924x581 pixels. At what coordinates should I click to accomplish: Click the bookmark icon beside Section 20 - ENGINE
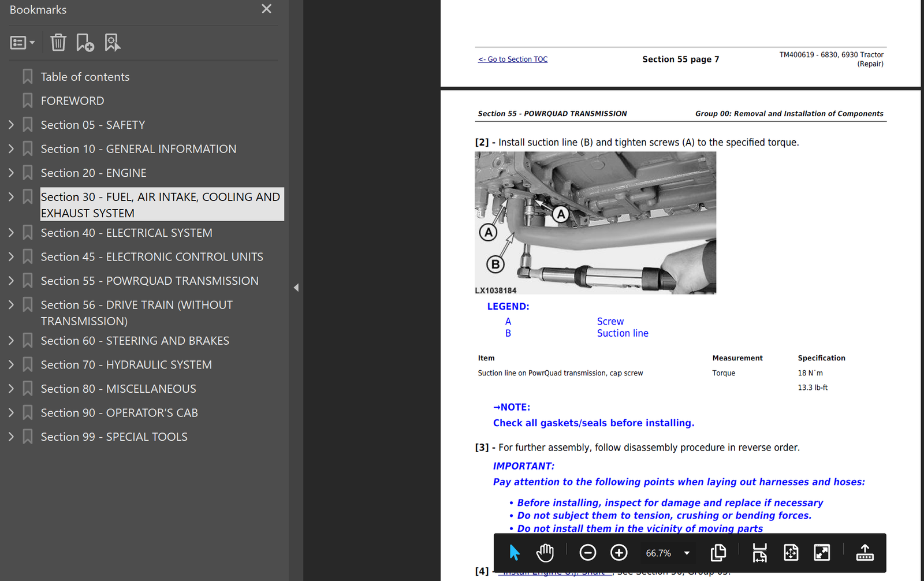27,173
